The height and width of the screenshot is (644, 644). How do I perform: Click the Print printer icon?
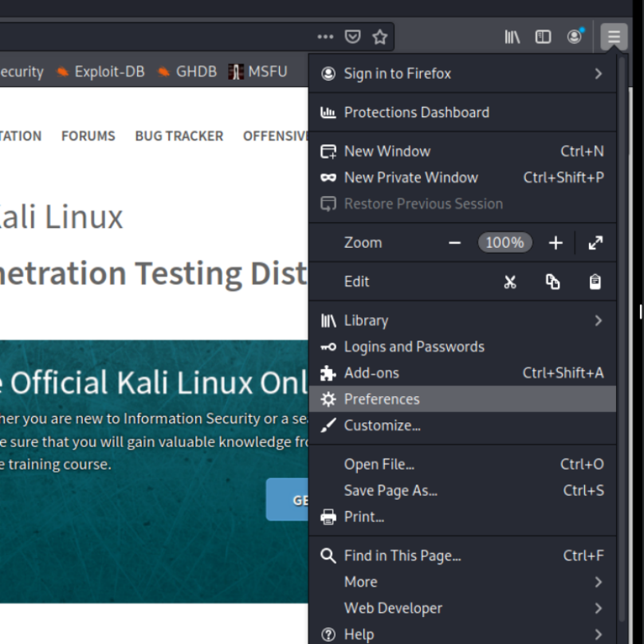[328, 517]
